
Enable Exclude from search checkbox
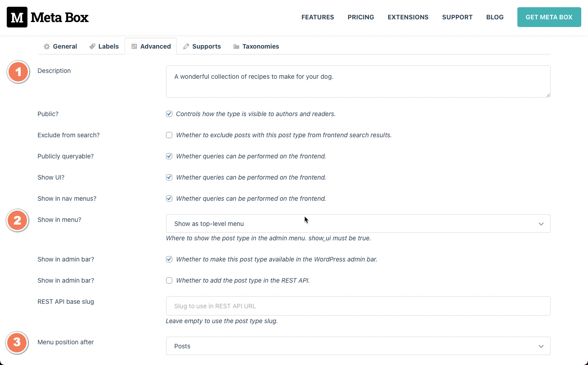click(169, 135)
